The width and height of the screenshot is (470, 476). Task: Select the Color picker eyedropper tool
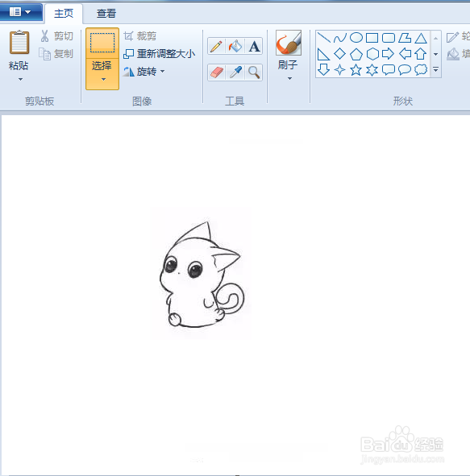click(235, 72)
